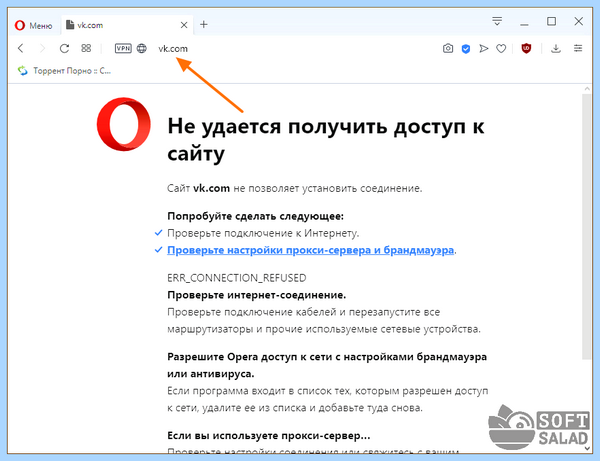Screen dimensions: 600x461
Task: Close the vk.com tab
Action: pos(184,25)
